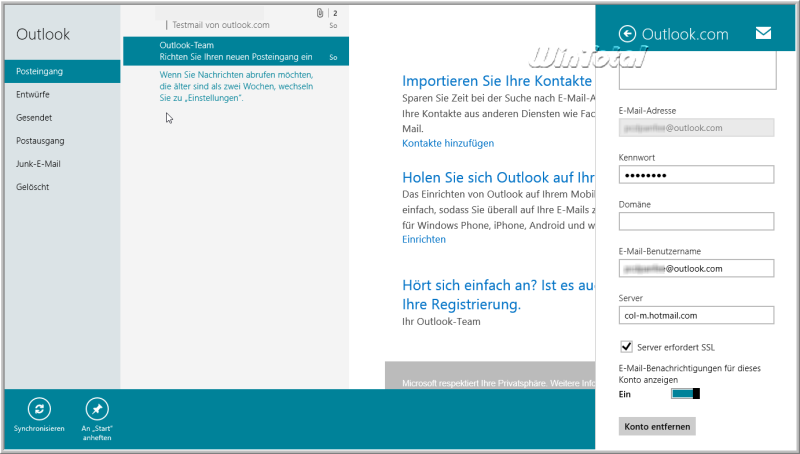Click the Hört sich einfach an heading
This screenshot has width=800, height=454.
click(498, 294)
